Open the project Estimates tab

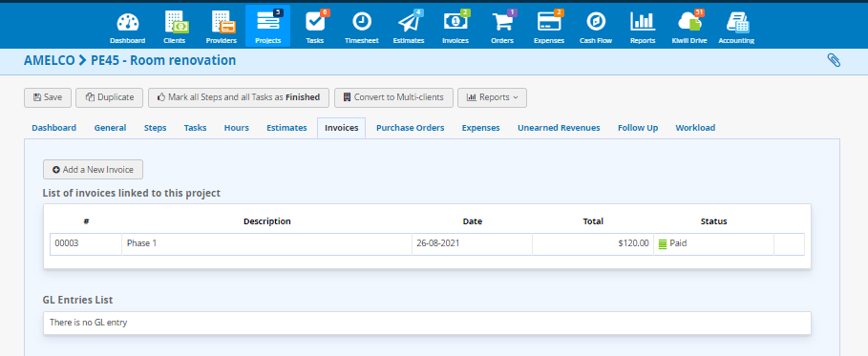tap(286, 128)
